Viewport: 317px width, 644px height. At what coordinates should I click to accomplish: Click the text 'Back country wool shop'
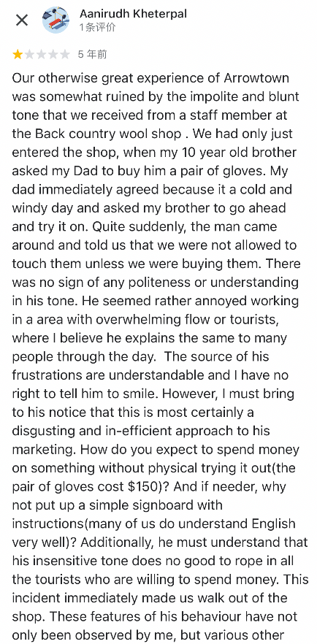[x=107, y=134]
